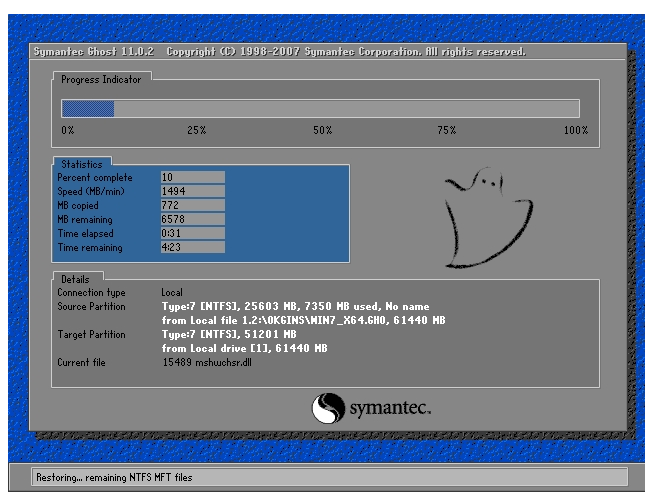The image size is (663, 497).
Task: Click the Symantec Ghost 11.0.2 title bar
Action: [280, 51]
